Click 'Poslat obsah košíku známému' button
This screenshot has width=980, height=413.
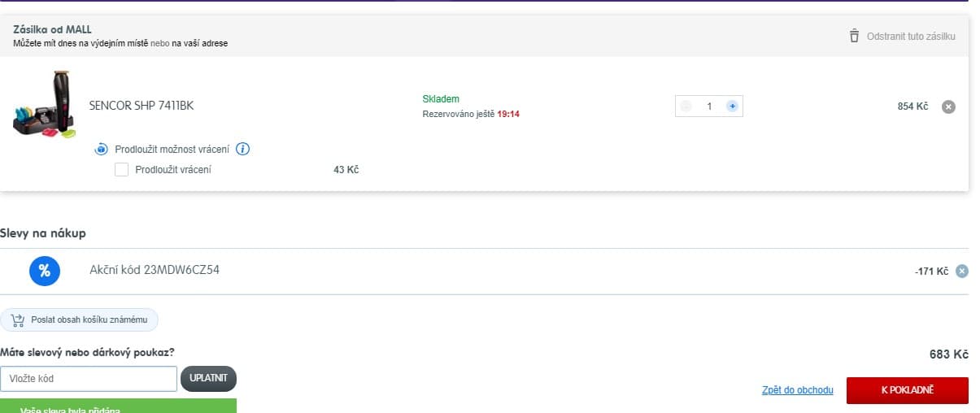79,320
